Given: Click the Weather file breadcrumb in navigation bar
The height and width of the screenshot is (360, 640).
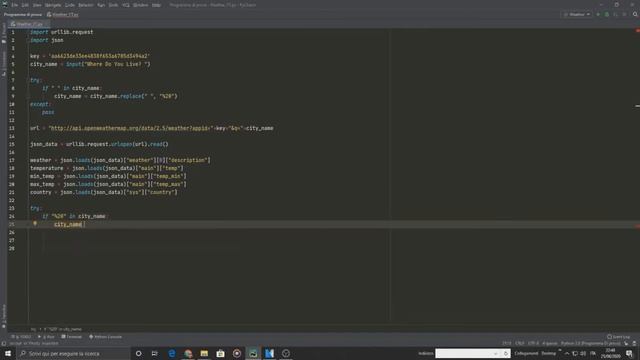Looking at the screenshot, I should click(62, 15).
